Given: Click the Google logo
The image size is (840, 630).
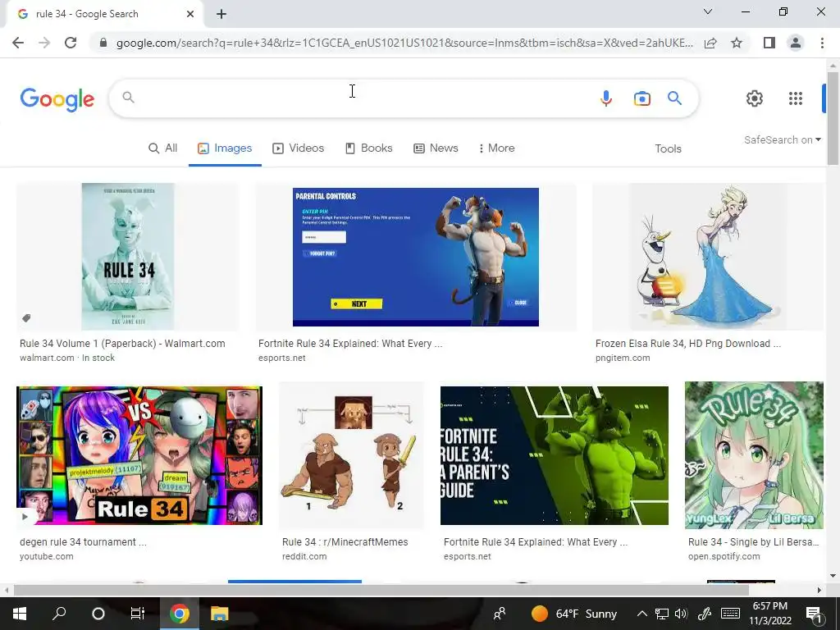Looking at the screenshot, I should tap(57, 99).
